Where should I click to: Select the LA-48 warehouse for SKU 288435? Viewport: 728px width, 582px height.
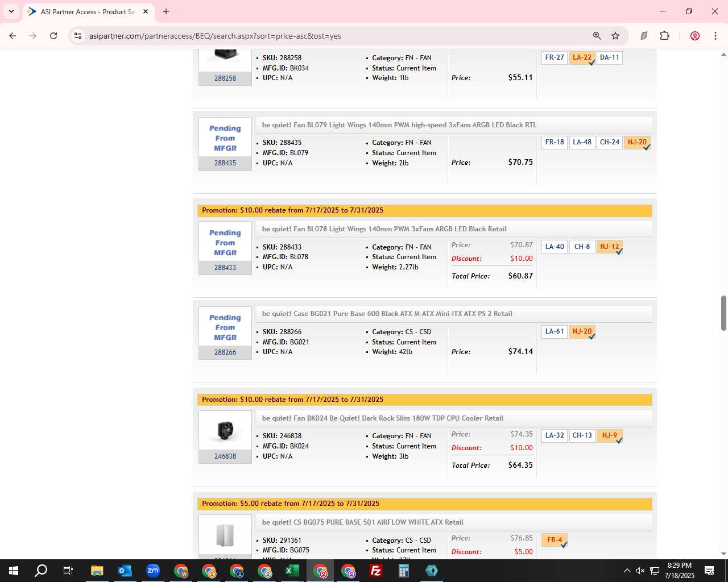point(582,142)
